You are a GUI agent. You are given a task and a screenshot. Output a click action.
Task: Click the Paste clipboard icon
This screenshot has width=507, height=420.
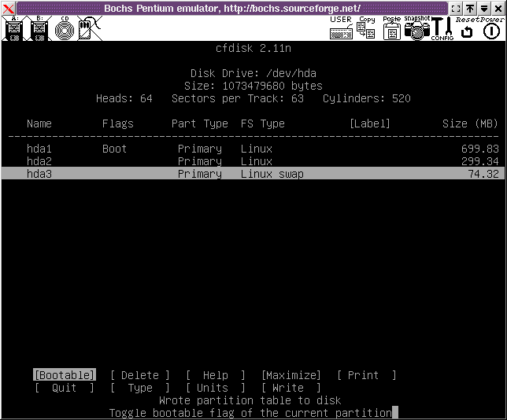coord(391,29)
